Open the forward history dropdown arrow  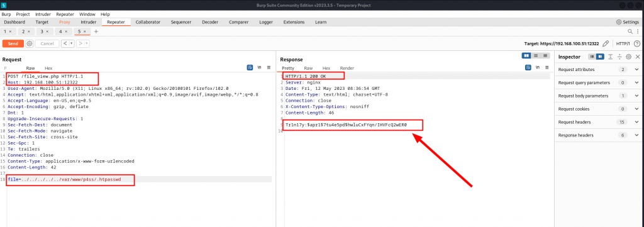[x=87, y=43]
